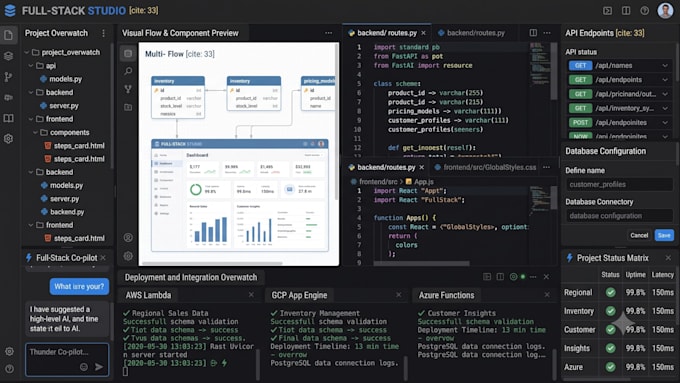Click the 'What isre your?' chat bubble

[x=79, y=287]
